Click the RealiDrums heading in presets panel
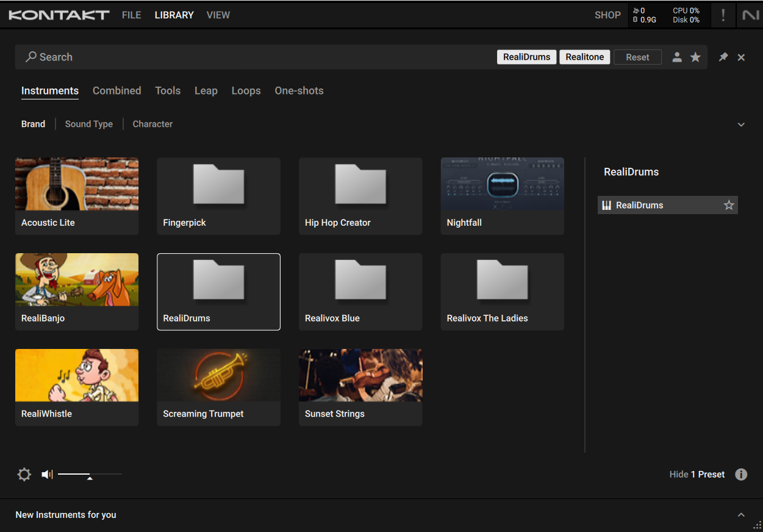Screen dimensions: 763x532 [631, 172]
